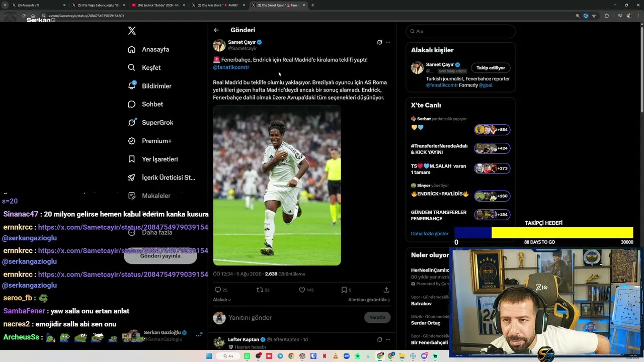Open Samet Çayır's profile name link
Viewport: 644px width, 362px height.
pos(242,42)
